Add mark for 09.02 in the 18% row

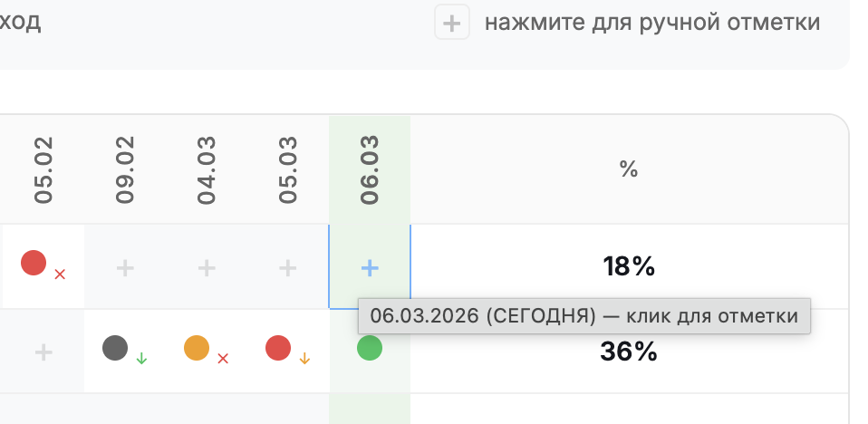point(125,267)
